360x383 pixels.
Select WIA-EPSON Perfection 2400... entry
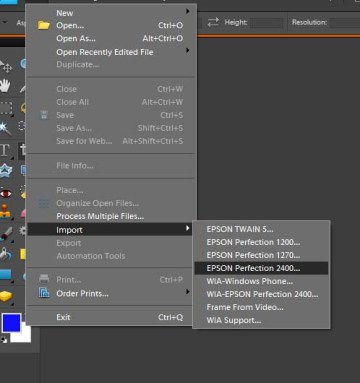pos(261,294)
